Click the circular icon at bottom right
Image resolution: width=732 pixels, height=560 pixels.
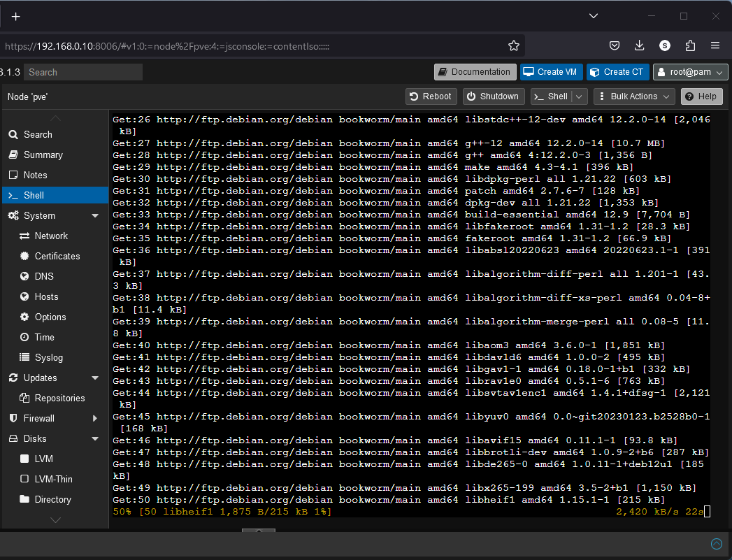click(x=716, y=544)
